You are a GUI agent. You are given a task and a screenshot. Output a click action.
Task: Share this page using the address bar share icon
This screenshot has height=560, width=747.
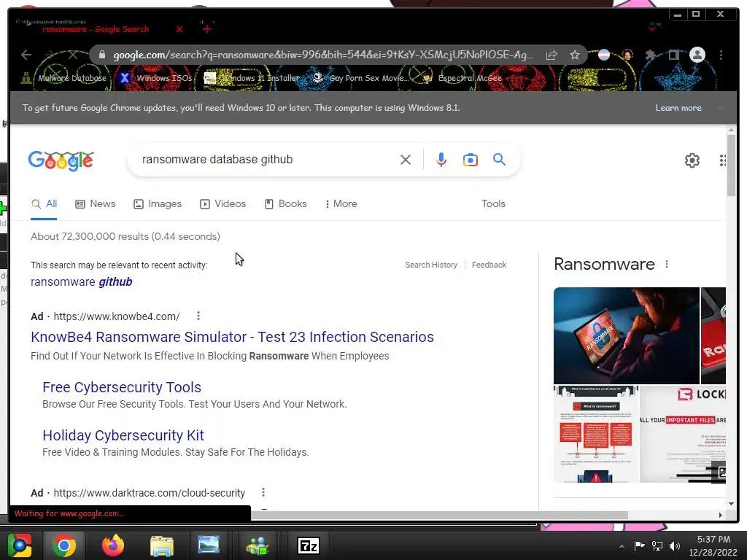coord(551,55)
